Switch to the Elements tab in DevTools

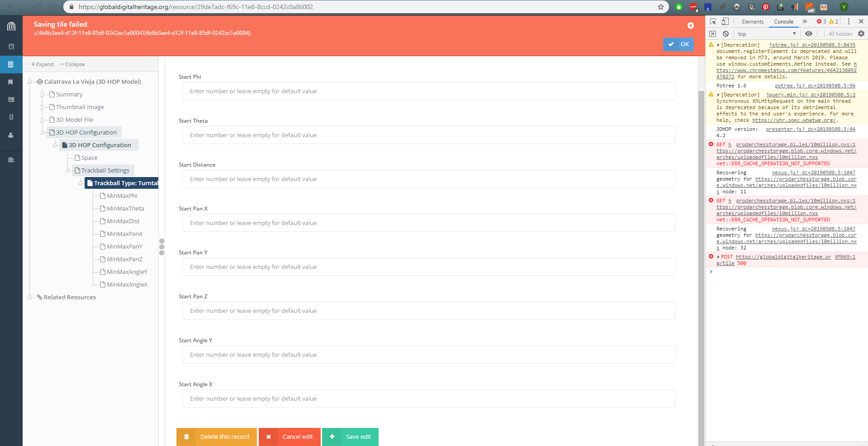coord(752,21)
